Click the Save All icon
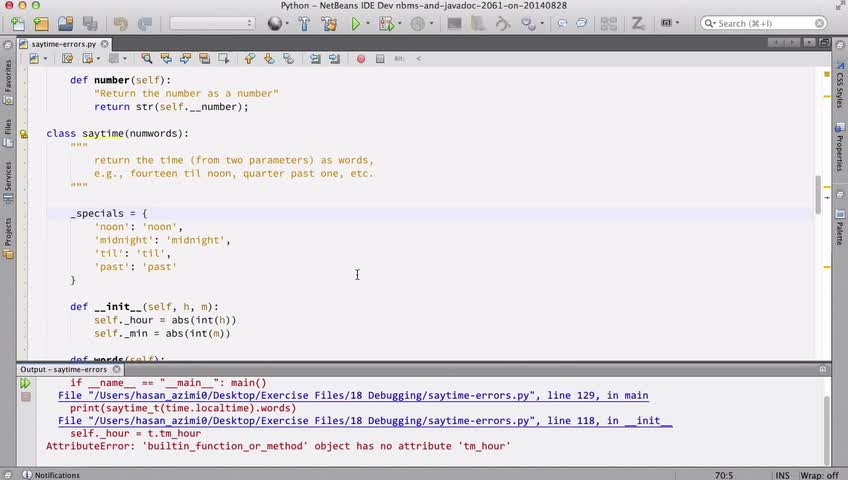This screenshot has height=480, width=848. tap(90, 24)
